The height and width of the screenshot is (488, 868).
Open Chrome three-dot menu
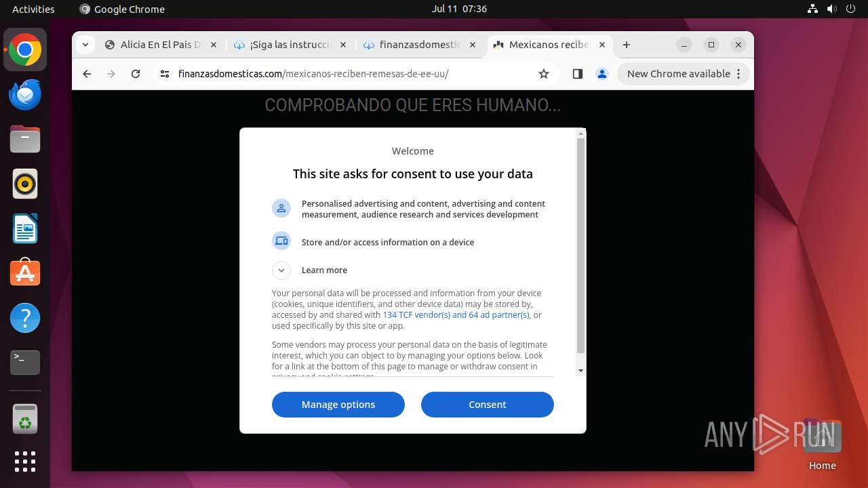coord(739,74)
